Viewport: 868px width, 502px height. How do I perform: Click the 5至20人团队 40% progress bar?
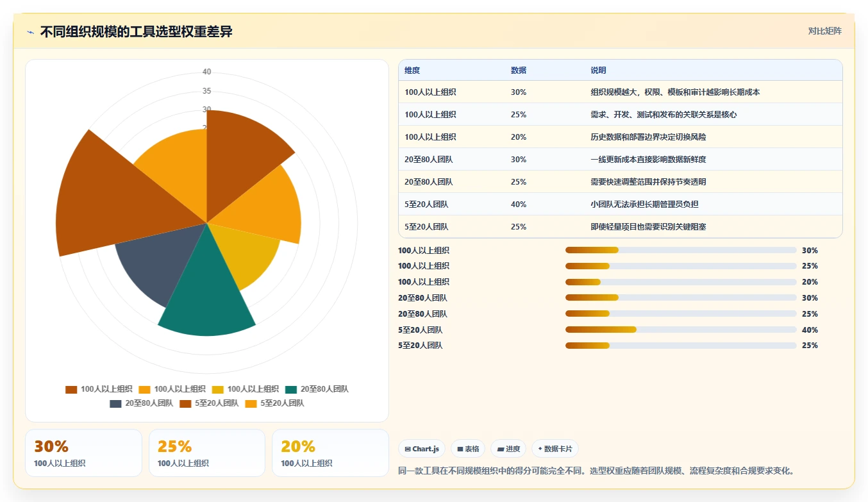coord(681,330)
